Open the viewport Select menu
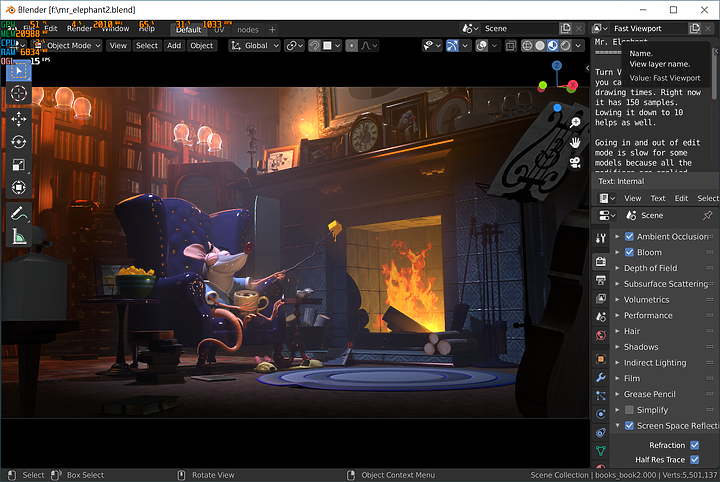 point(147,45)
